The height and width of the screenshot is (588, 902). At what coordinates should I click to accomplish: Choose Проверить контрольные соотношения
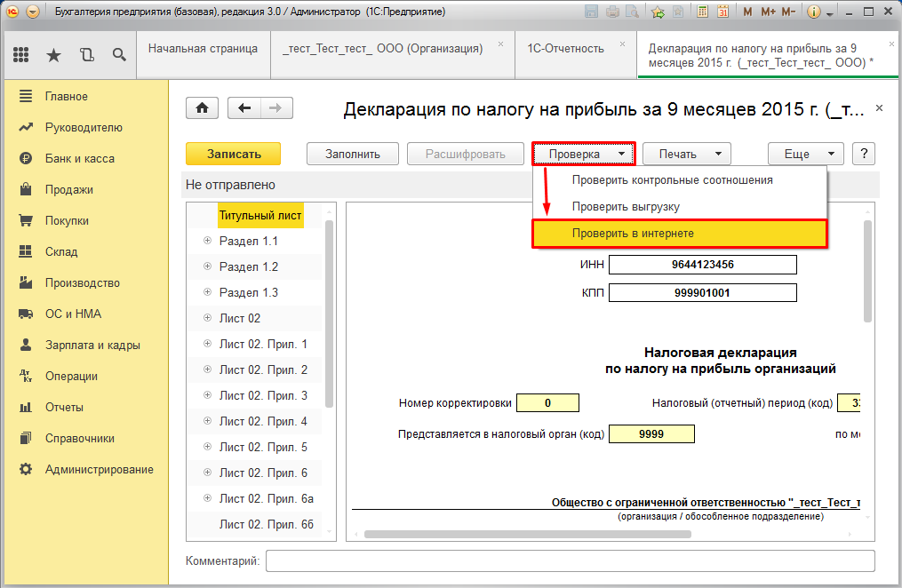[x=672, y=180]
